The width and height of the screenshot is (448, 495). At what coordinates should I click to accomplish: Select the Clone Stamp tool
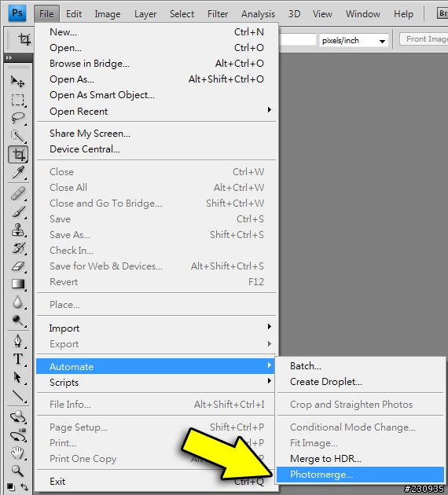pyautogui.click(x=17, y=229)
